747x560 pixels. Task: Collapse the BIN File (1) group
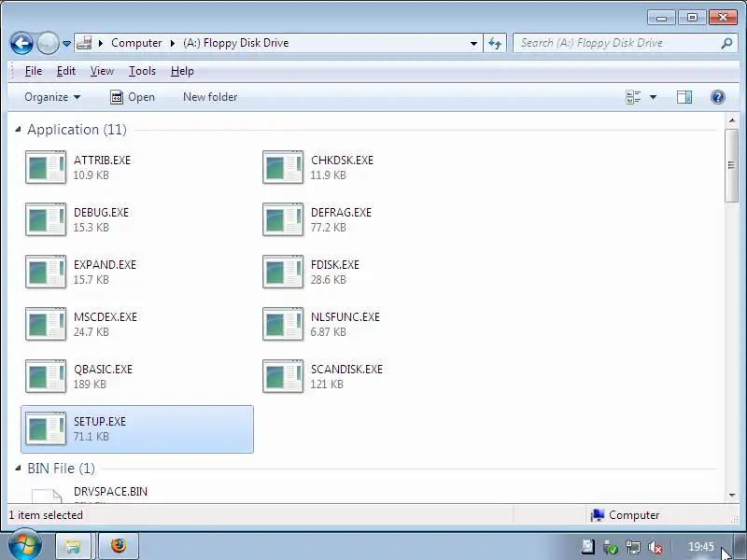click(18, 469)
